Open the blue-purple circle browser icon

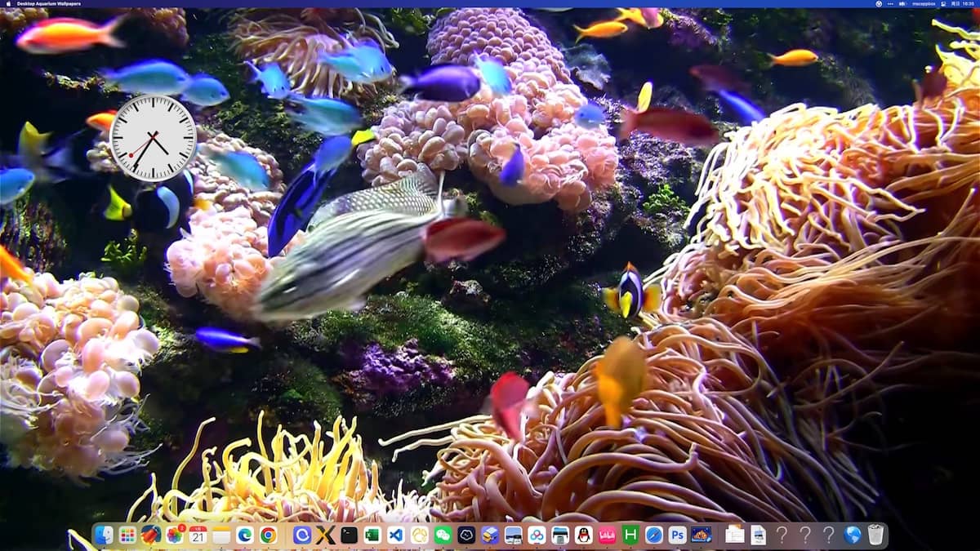pyautogui.click(x=302, y=535)
